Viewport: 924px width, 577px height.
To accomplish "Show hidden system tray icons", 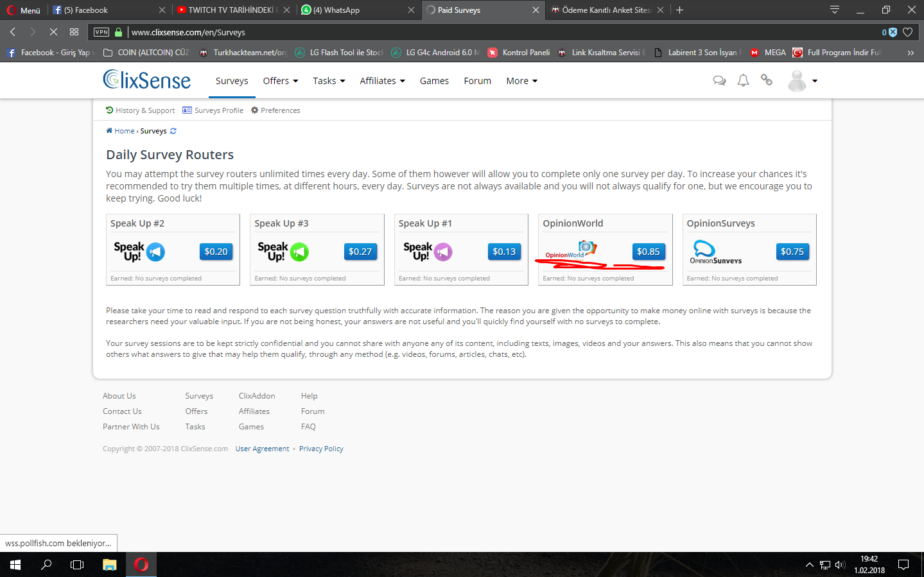I will click(x=809, y=565).
